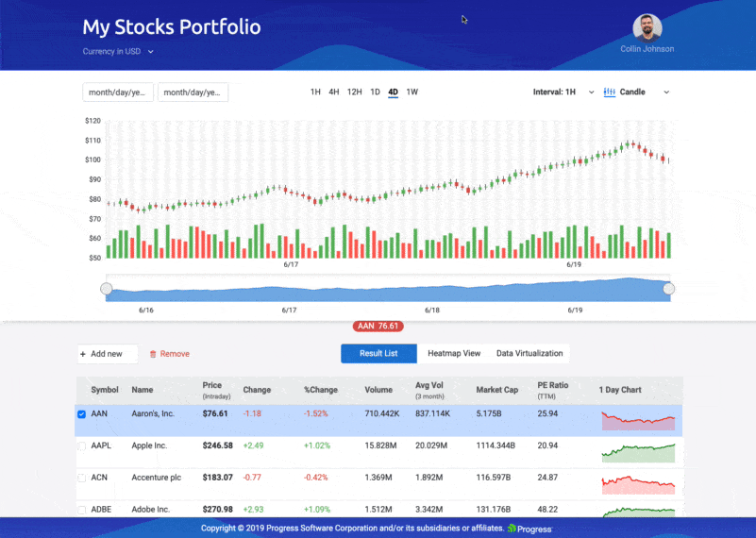
Task: Click the -1.52% change value
Action: 316,414
